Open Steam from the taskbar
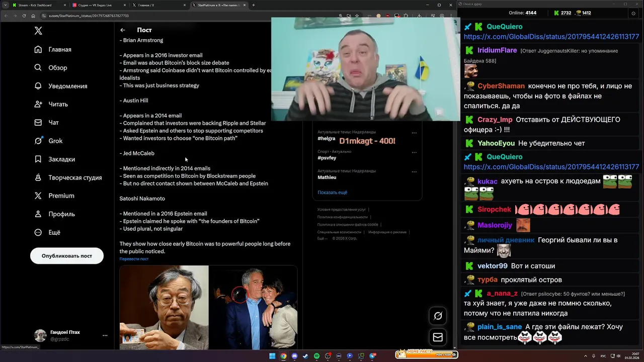Image resolution: width=644 pixels, height=362 pixels. coord(305,356)
